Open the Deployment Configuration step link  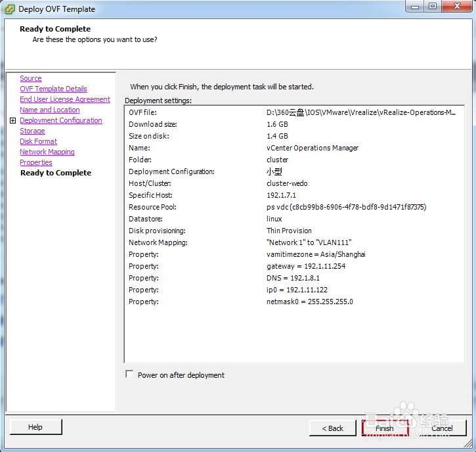[x=61, y=120]
